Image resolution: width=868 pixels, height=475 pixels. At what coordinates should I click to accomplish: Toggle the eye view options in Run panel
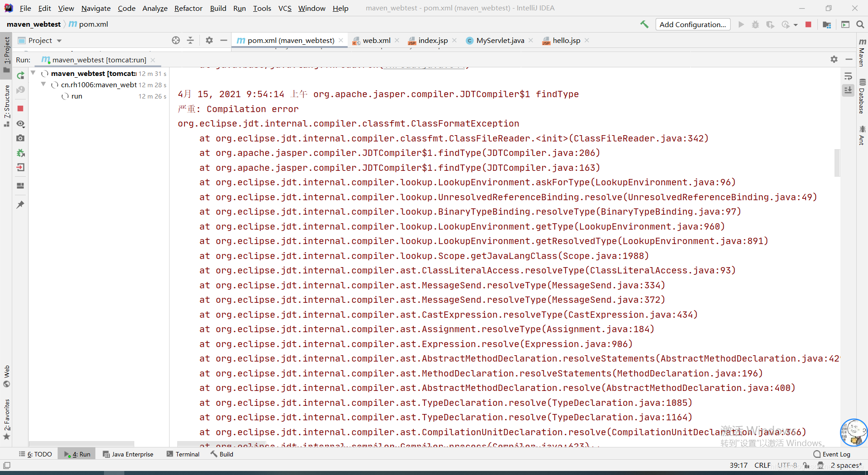pyautogui.click(x=20, y=123)
